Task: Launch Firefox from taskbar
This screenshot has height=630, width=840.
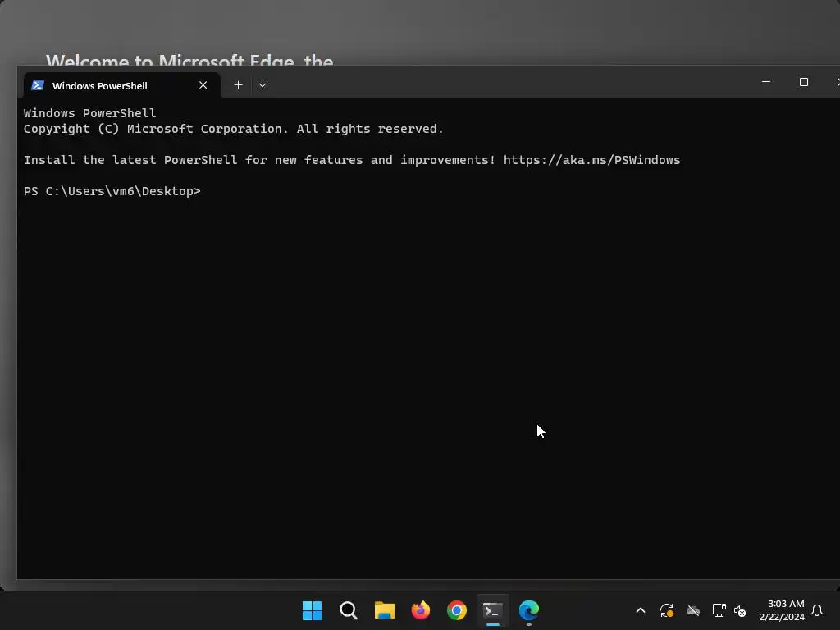Action: 421,610
